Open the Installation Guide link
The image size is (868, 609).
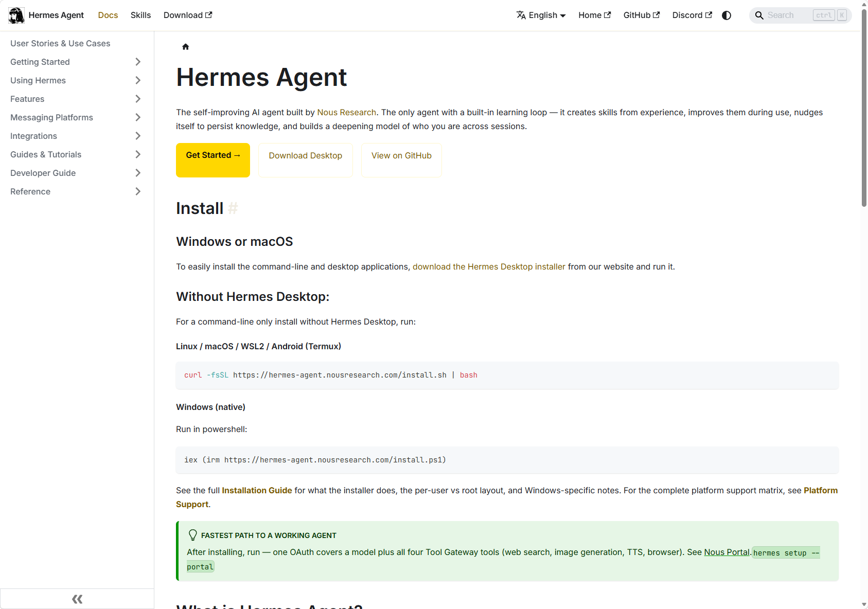pos(257,490)
